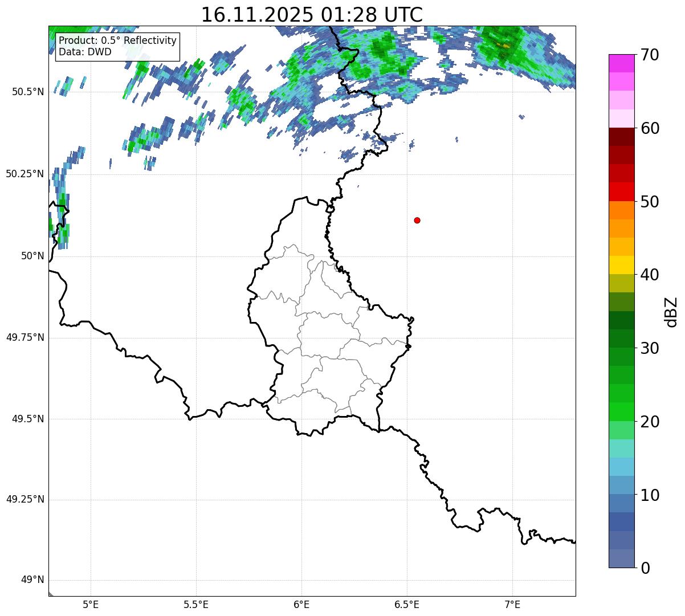Click the colorbar tick label 30
This screenshot has height=616, width=685.
pyautogui.click(x=650, y=348)
